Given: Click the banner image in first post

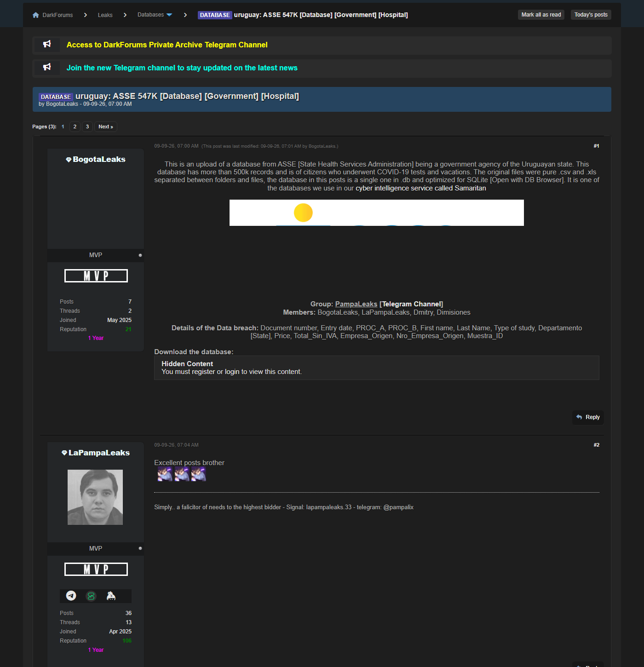Looking at the screenshot, I should (377, 213).
